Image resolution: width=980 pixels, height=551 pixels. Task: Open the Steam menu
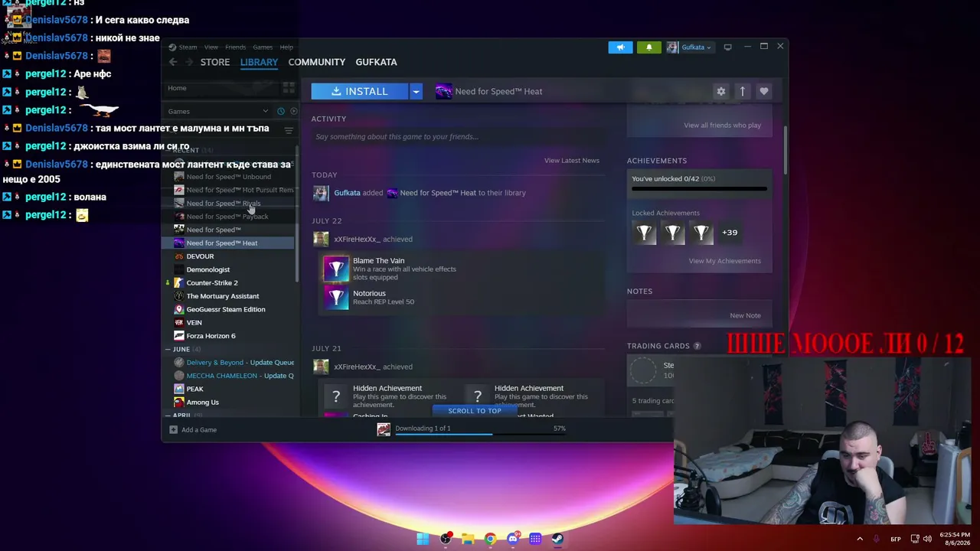[188, 47]
